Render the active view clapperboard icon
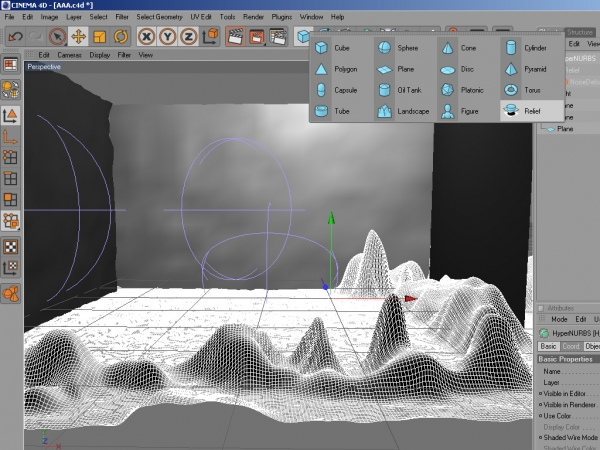This screenshot has width=600, height=450. [x=235, y=37]
